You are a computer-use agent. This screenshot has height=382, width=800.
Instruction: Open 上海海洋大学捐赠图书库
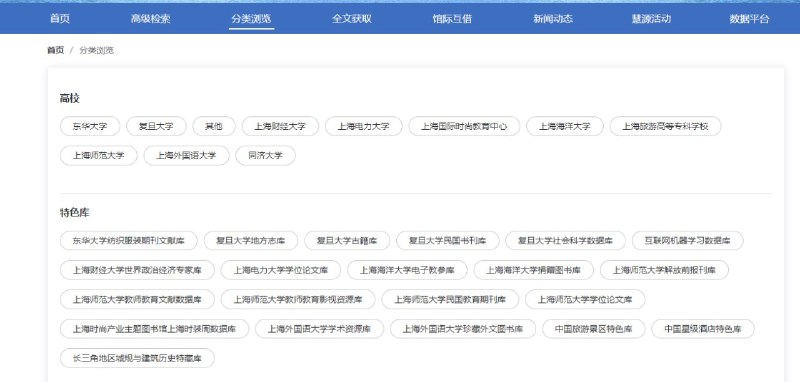pyautogui.click(x=534, y=270)
